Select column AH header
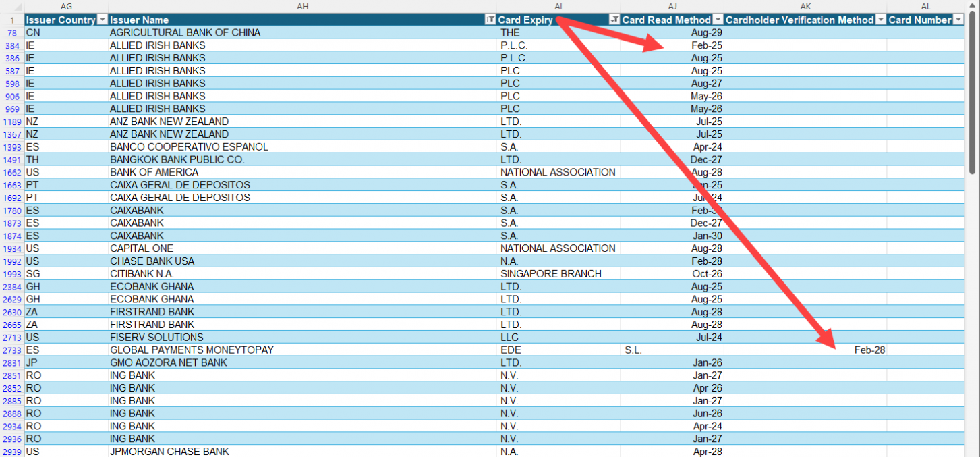This screenshot has height=457, width=980. [x=302, y=6]
